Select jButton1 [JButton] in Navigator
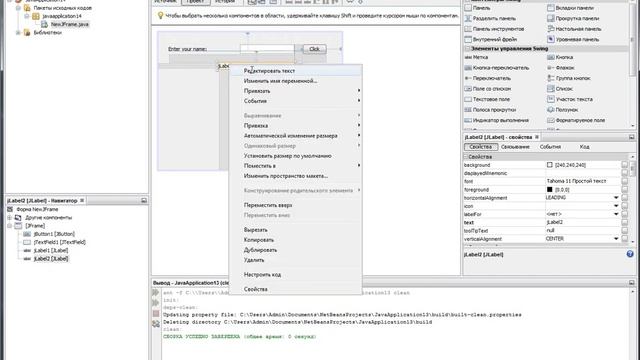 tap(54, 234)
